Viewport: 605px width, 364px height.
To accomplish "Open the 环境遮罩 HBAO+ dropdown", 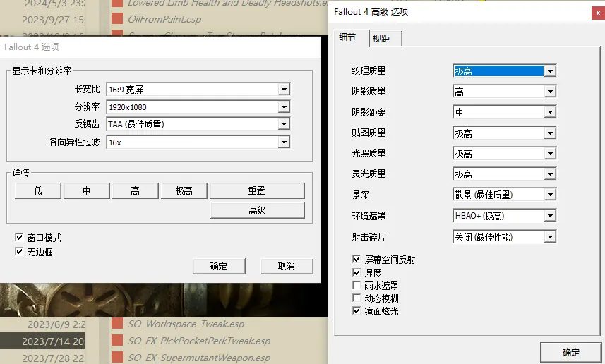I will [x=504, y=216].
